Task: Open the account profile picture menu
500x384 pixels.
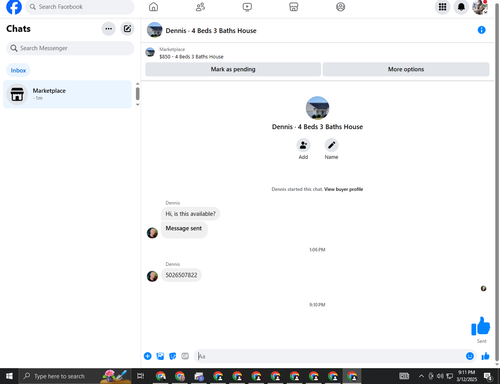Action: [480, 7]
